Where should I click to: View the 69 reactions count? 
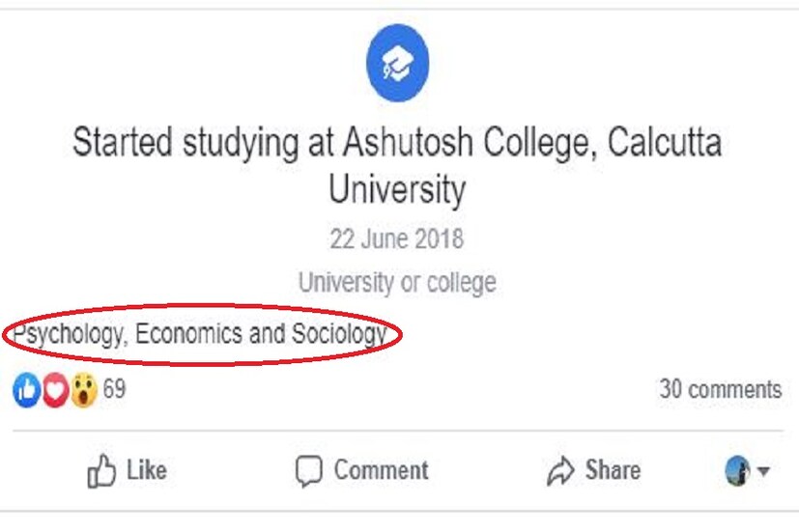tap(114, 390)
